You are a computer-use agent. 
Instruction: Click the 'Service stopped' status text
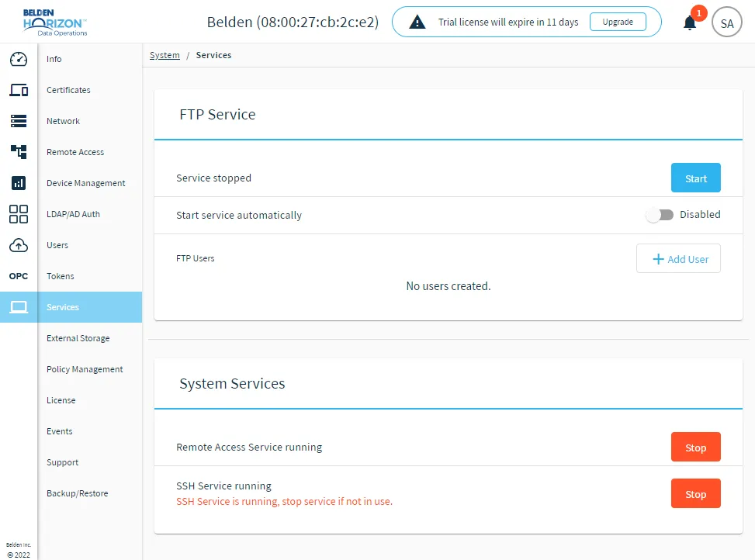(x=214, y=178)
